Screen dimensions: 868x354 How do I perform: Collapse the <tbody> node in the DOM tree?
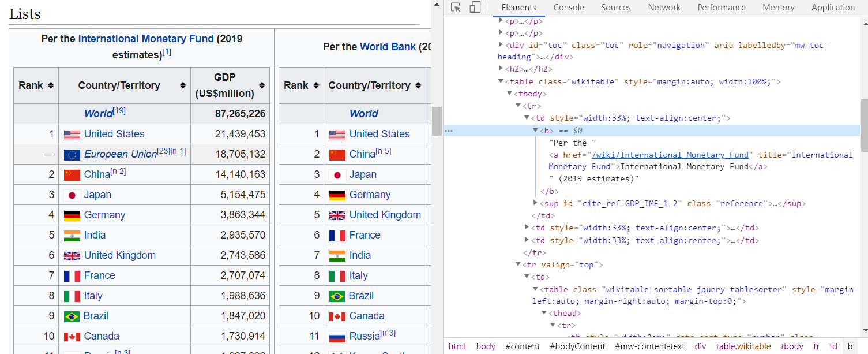click(509, 94)
